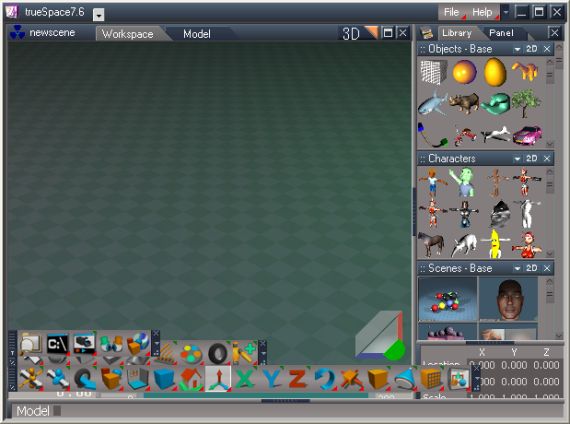Screen dimensions: 570x424
Task: Select the yellow banana character
Action: (x=495, y=243)
